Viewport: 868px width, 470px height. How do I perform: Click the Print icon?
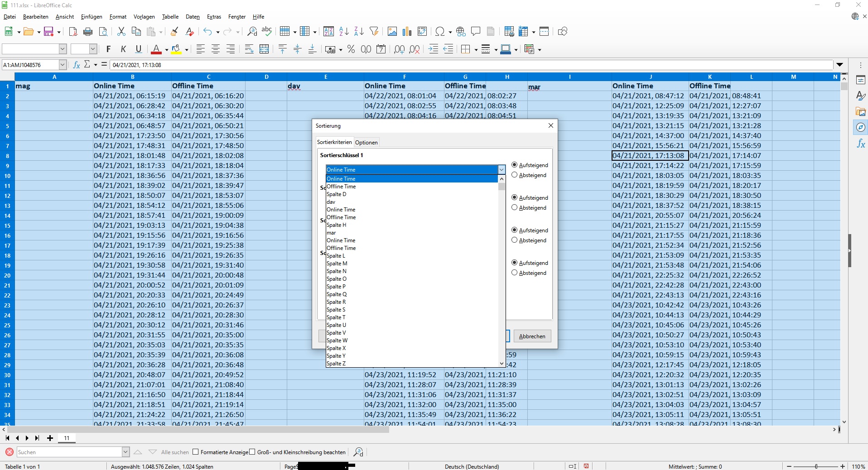click(x=88, y=32)
